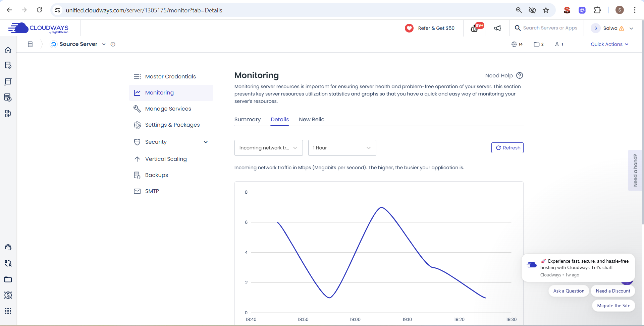Open the nine-dot grid icon in sidebar
644x326 pixels.
click(8, 311)
